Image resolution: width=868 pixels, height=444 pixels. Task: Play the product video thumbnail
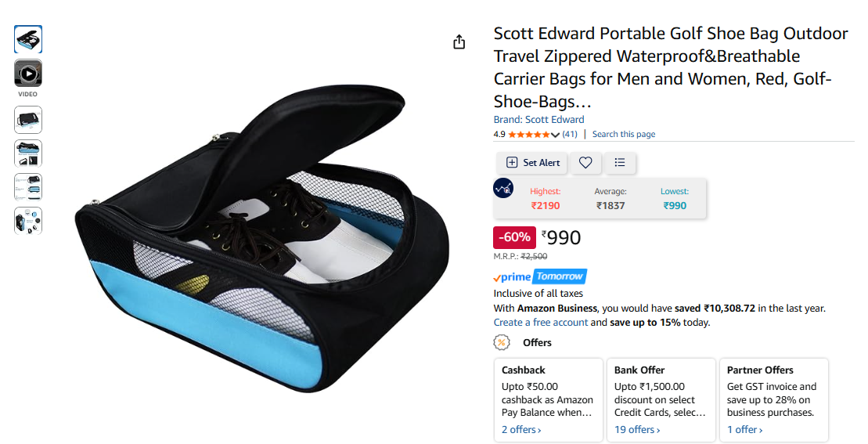(x=28, y=73)
